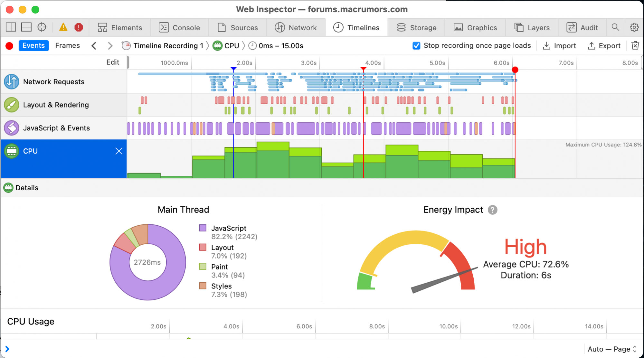Clear recordings with the trash icon
The height and width of the screenshot is (358, 644).
point(635,46)
